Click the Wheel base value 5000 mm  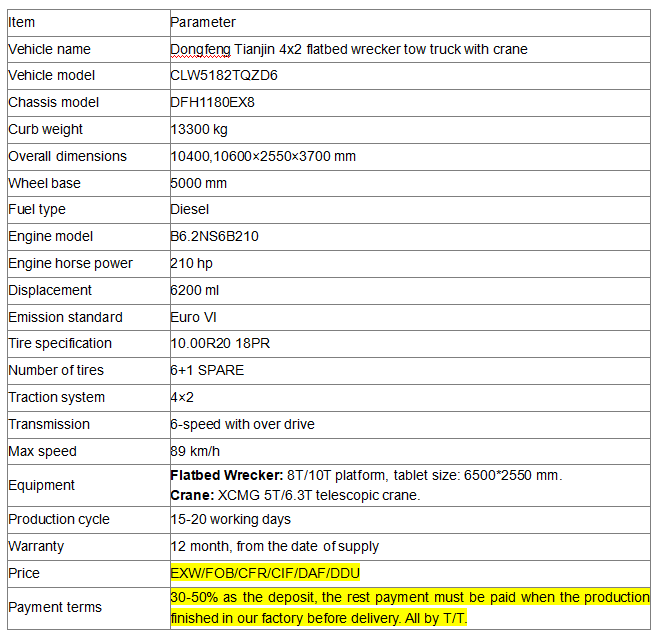(x=198, y=183)
